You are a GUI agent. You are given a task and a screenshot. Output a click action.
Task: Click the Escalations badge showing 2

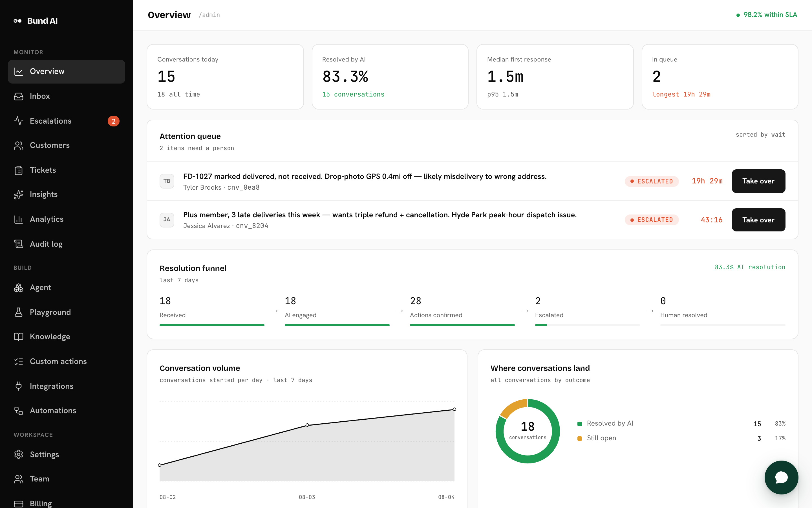pos(113,121)
